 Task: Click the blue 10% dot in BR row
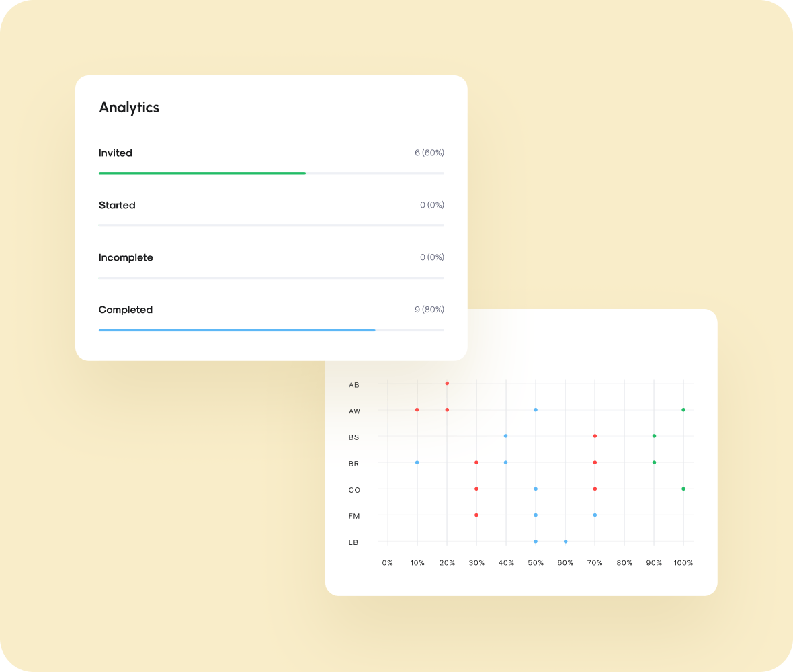[417, 462]
